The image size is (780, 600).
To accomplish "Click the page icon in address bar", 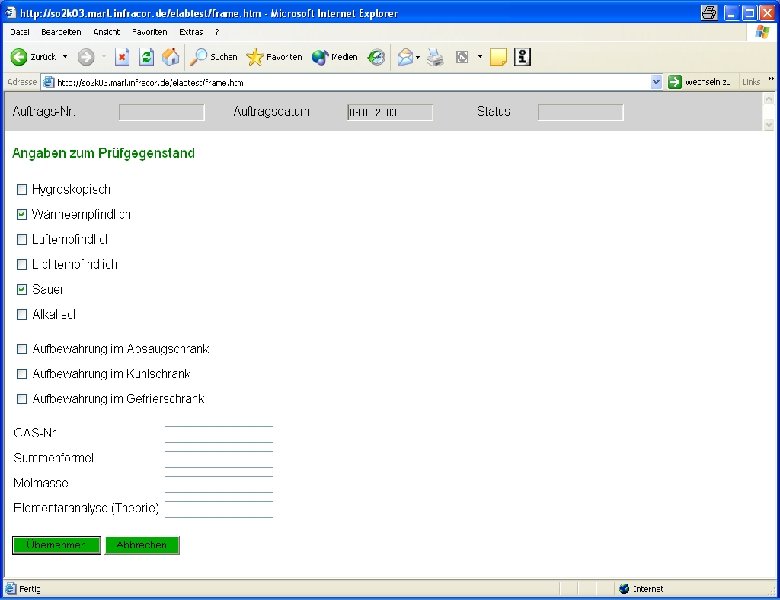I will 48,82.
